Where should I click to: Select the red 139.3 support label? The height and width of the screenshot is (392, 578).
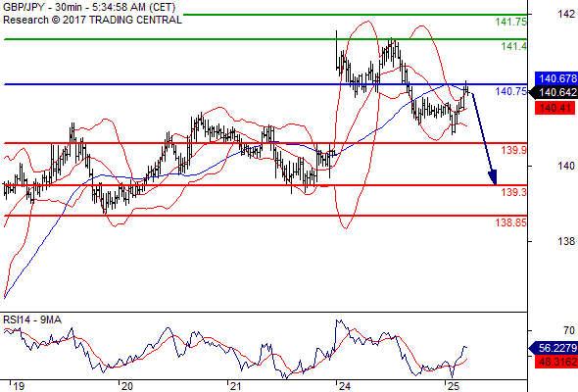point(514,192)
